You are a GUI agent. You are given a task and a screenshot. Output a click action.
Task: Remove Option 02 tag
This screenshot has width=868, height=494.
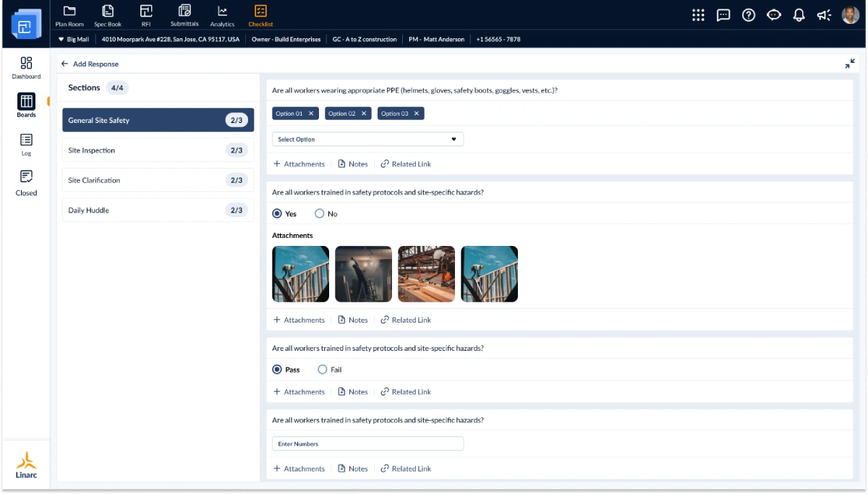tap(364, 114)
